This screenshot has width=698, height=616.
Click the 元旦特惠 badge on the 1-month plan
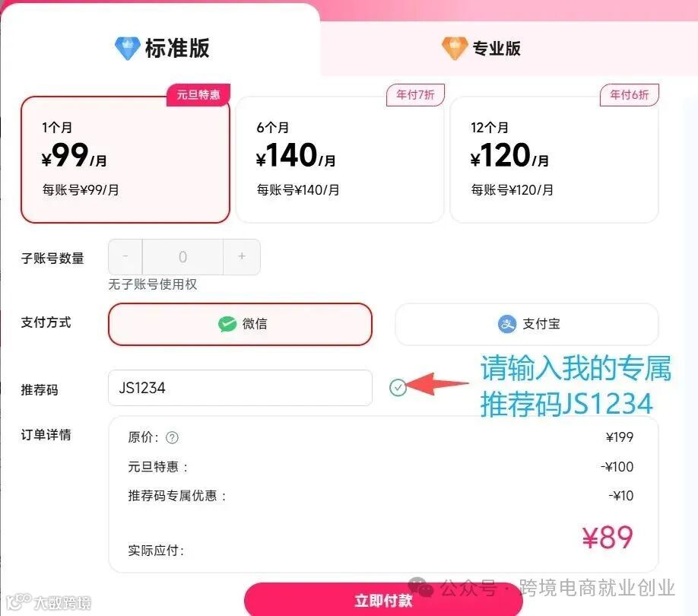pyautogui.click(x=198, y=95)
